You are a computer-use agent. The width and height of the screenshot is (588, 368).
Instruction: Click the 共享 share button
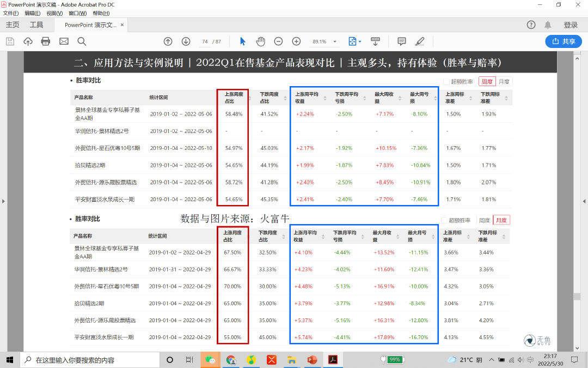563,41
